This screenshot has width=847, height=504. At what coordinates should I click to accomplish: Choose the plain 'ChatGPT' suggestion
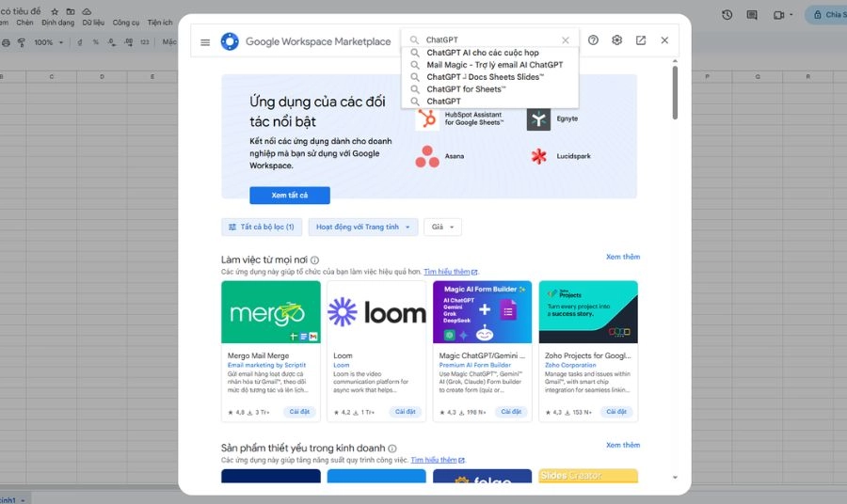(490, 101)
